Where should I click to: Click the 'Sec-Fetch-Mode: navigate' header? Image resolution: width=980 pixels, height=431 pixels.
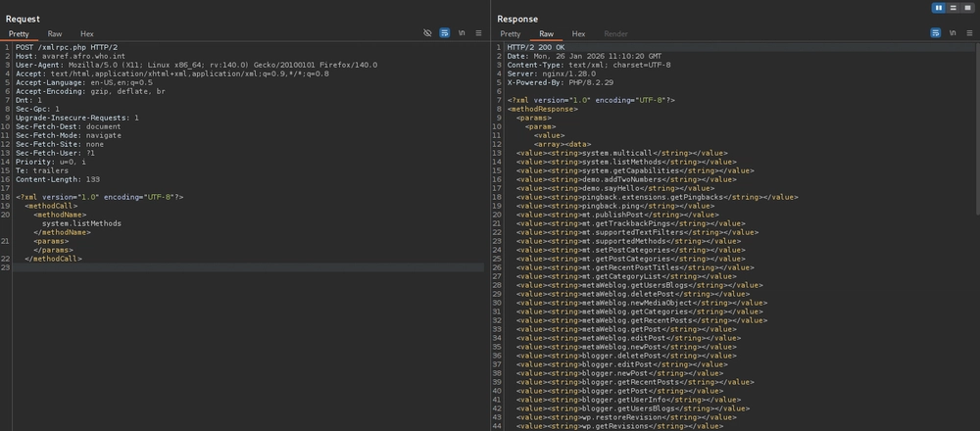[69, 135]
